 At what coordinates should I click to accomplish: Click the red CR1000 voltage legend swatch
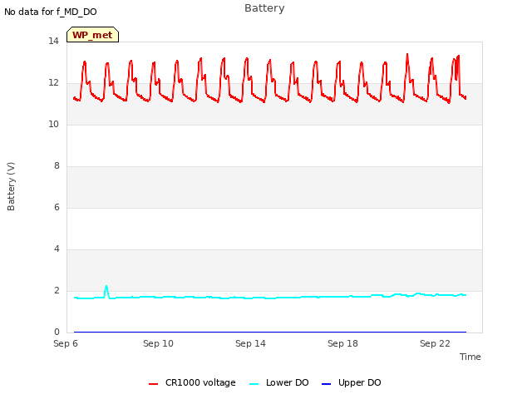153,384
